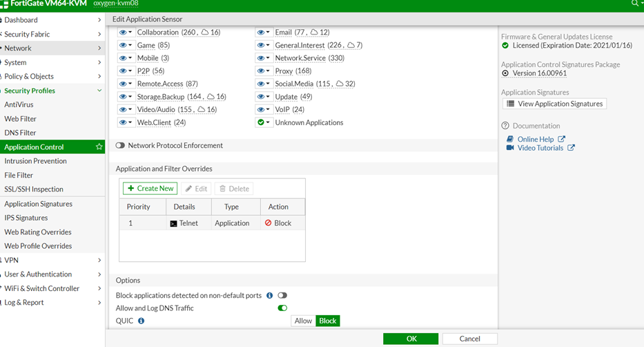Click the Video Tutorials camera icon
This screenshot has width=644, height=347.
pyautogui.click(x=510, y=148)
